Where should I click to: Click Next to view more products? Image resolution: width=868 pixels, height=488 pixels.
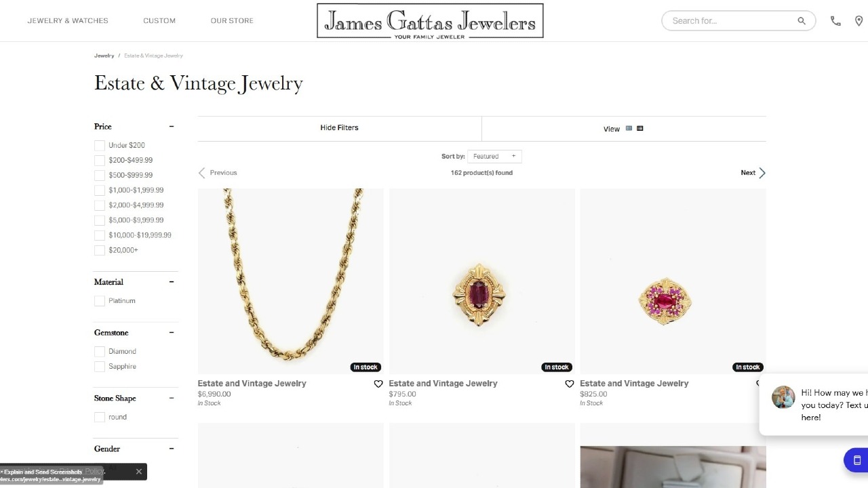coord(748,172)
